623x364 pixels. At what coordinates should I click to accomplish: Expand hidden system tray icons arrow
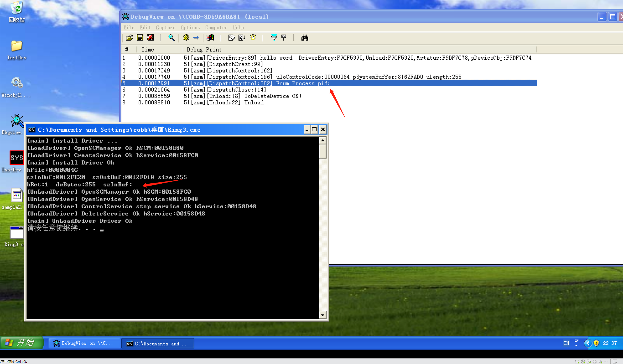click(x=588, y=343)
